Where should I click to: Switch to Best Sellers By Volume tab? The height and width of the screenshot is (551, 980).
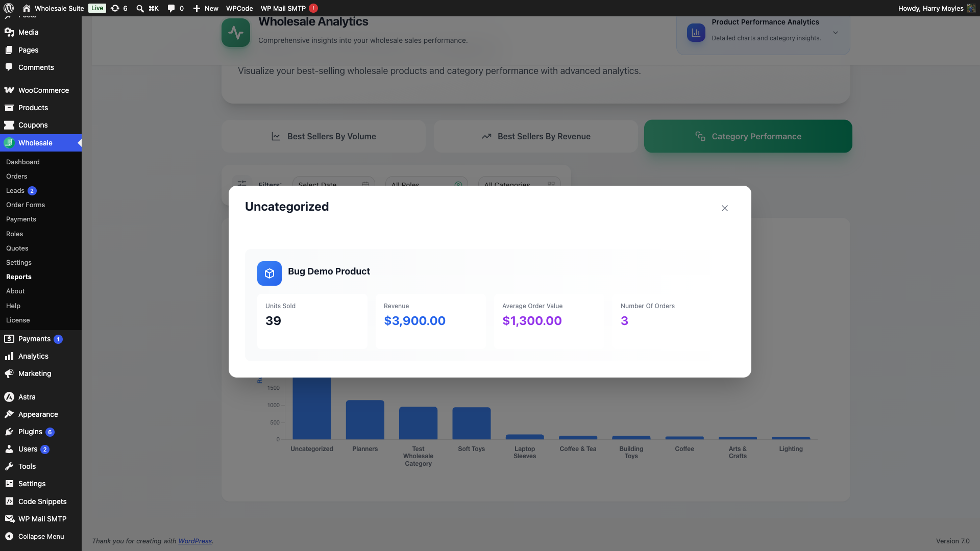(x=324, y=136)
